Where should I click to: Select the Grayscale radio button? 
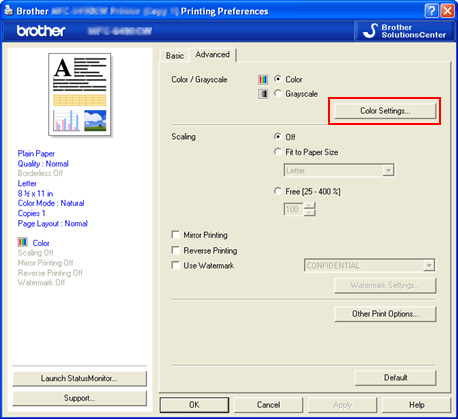pyautogui.click(x=278, y=93)
